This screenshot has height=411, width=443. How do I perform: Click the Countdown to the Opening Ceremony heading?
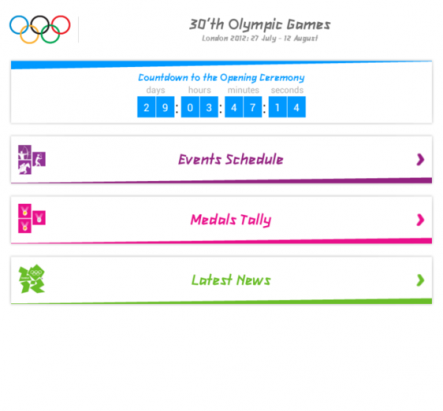pos(221,78)
